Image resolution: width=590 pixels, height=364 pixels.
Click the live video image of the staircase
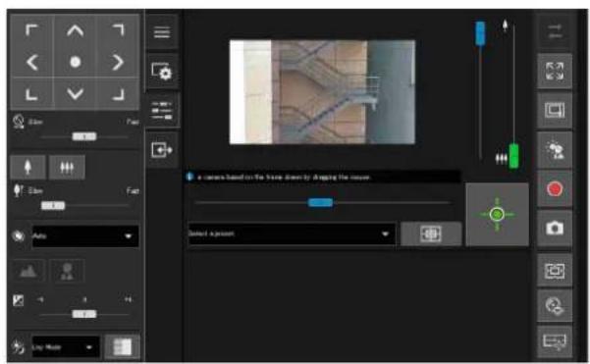[322, 92]
